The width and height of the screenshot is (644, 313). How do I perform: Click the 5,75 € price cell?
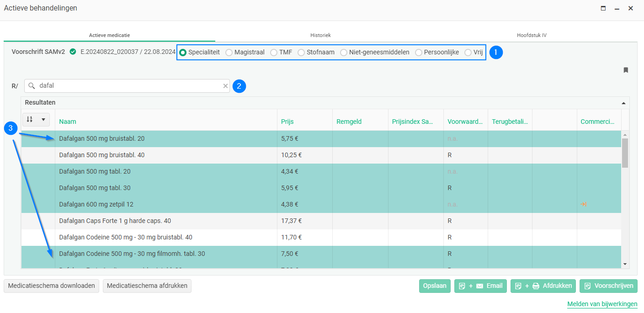(304, 138)
